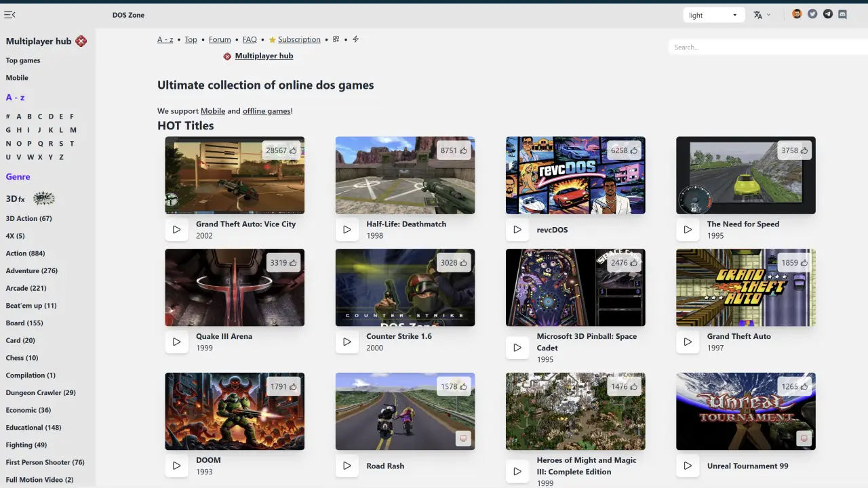Play revcDOS
This screenshot has width=868, height=488.
coord(517,230)
